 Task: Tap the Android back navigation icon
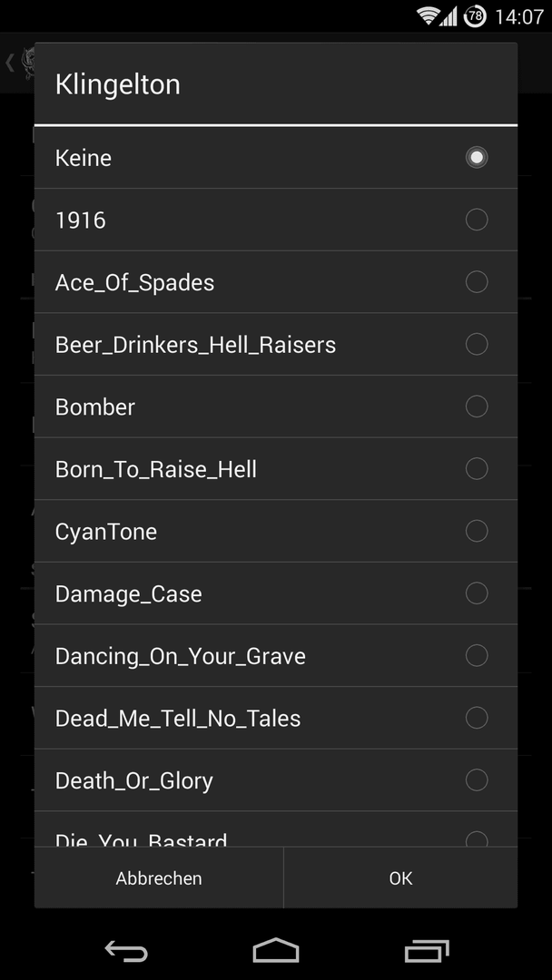126,951
